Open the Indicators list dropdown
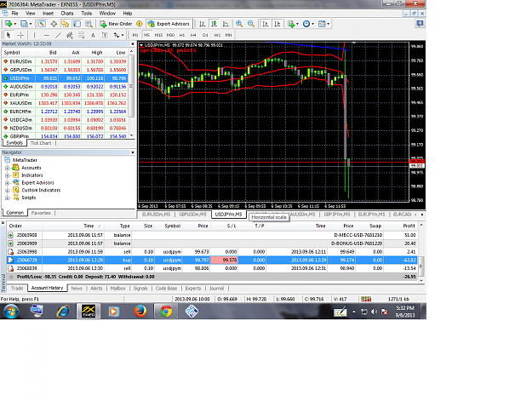Viewport: 532px width, 401px height. 293,24
